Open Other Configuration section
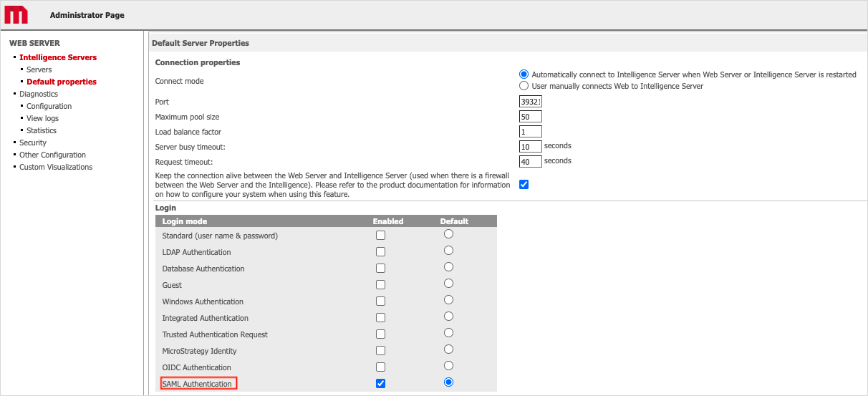The image size is (868, 396). coord(52,155)
